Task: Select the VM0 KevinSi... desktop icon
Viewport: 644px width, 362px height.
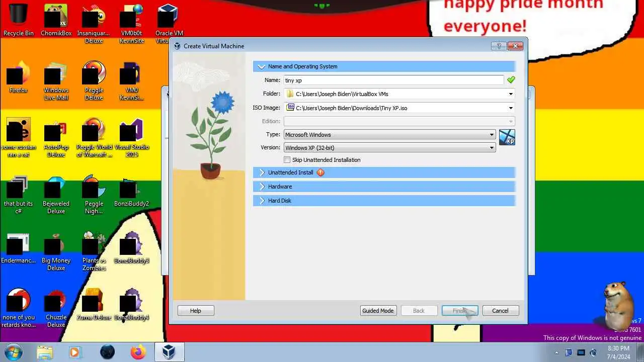Action: pos(132,80)
